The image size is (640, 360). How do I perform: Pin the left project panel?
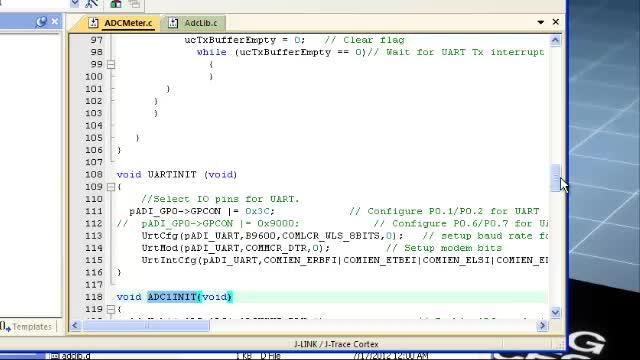[x=41, y=22]
